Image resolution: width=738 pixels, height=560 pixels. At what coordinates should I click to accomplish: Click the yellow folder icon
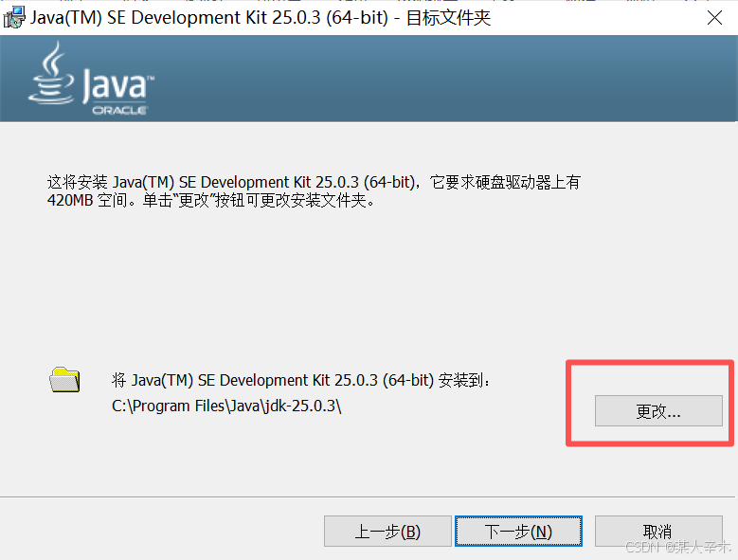[64, 380]
